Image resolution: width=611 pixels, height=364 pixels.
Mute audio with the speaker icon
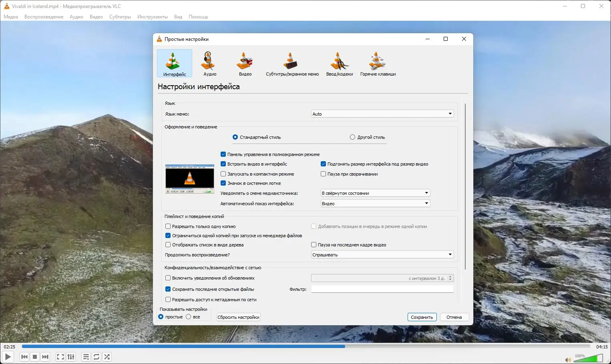pos(568,360)
